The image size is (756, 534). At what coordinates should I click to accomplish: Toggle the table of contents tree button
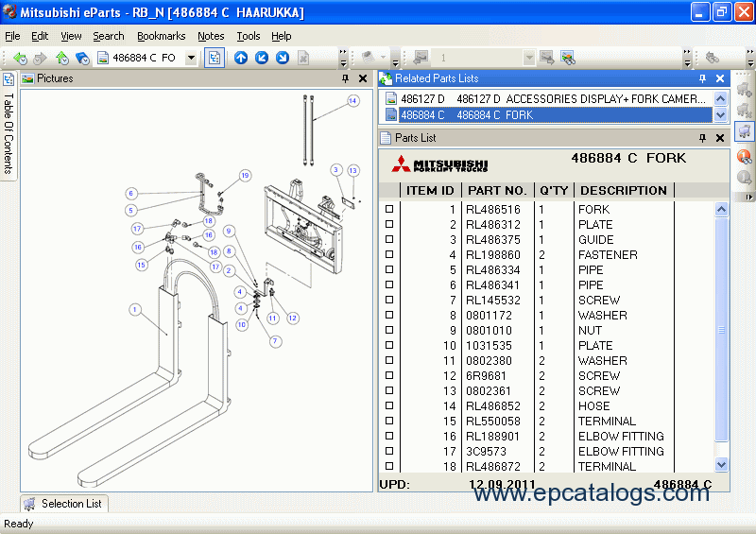tap(215, 58)
